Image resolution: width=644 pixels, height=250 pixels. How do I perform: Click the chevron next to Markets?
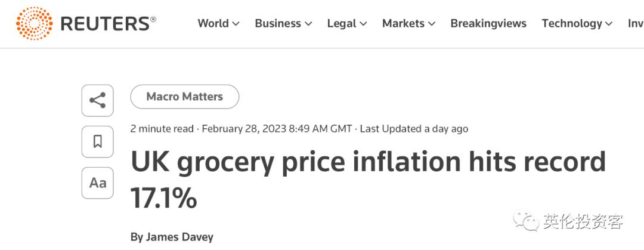pyautogui.click(x=432, y=24)
